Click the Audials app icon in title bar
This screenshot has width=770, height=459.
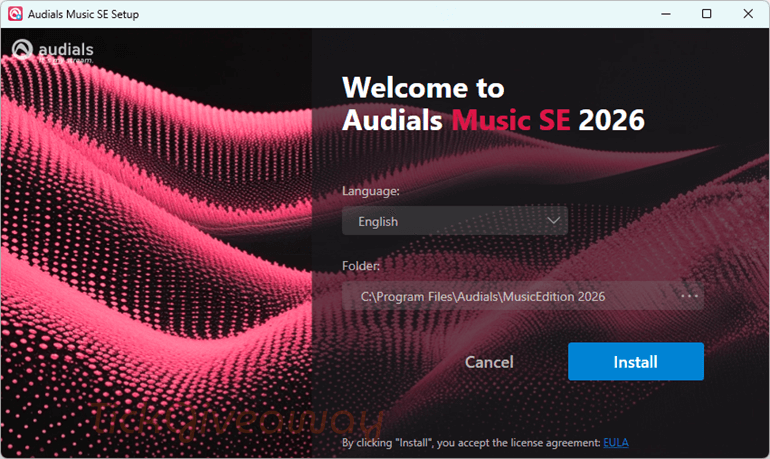[15, 14]
